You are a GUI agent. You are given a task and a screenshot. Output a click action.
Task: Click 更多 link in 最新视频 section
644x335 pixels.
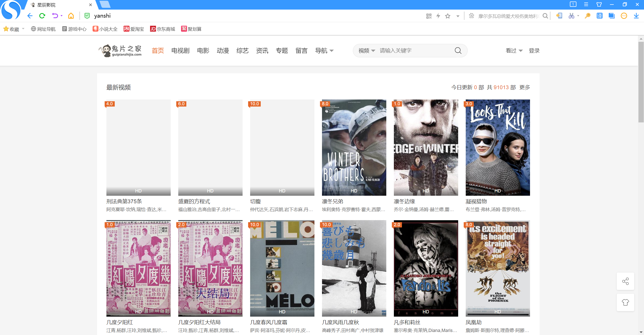pos(525,87)
